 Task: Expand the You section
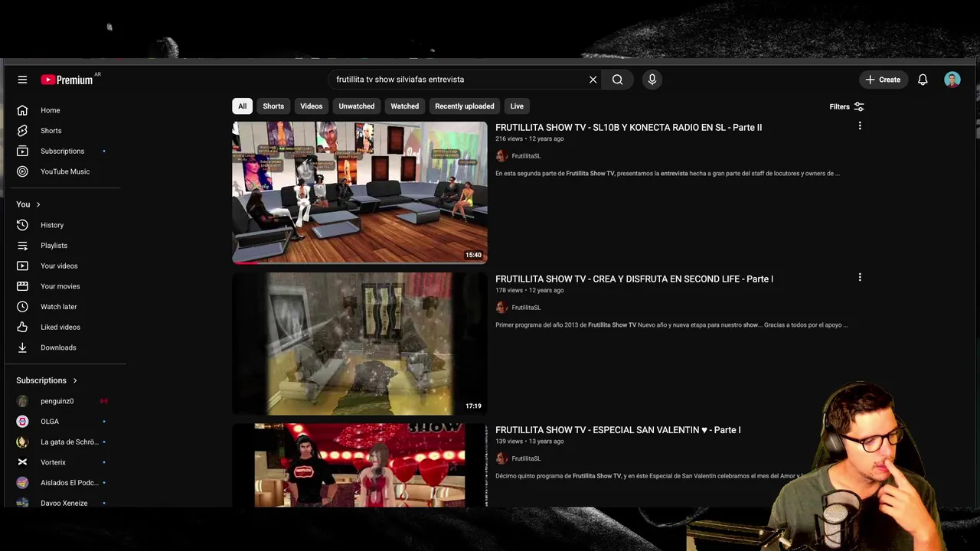click(x=28, y=204)
